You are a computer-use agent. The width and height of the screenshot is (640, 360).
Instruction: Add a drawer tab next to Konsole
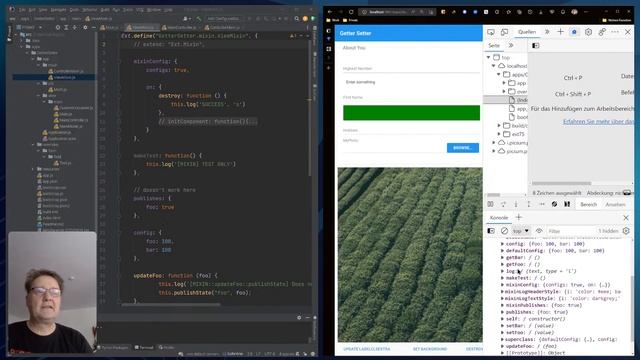pyautogui.click(x=518, y=218)
